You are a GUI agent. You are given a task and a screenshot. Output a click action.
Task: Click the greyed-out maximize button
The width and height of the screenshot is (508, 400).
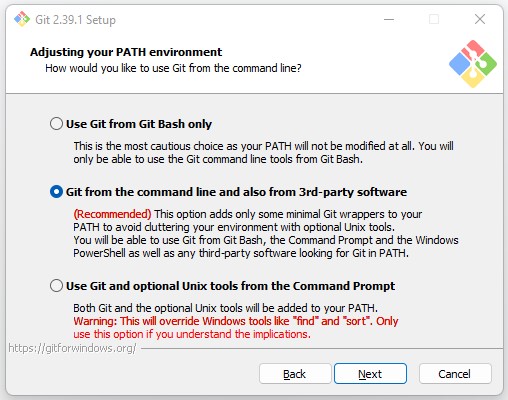434,19
